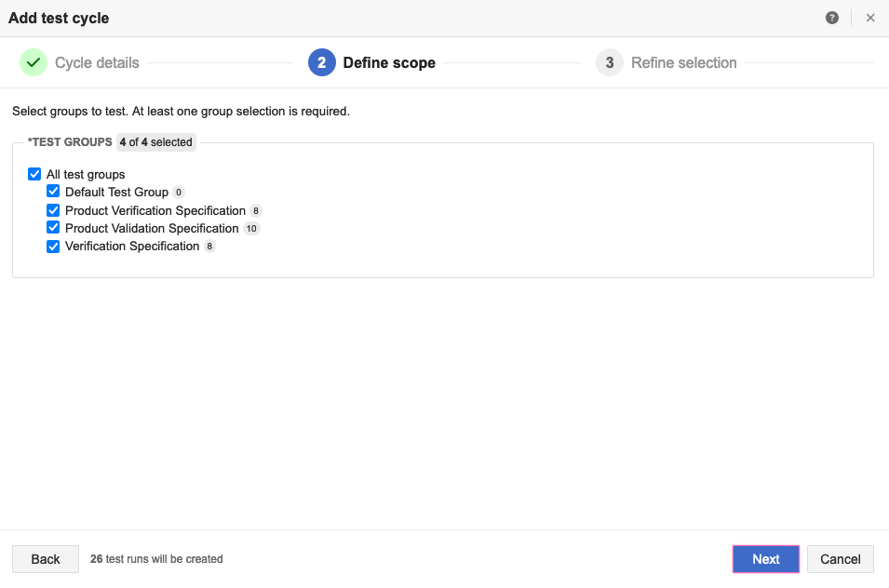Uncheck Product Validation Specification checkbox
This screenshot has height=588, width=889.
coord(54,228)
